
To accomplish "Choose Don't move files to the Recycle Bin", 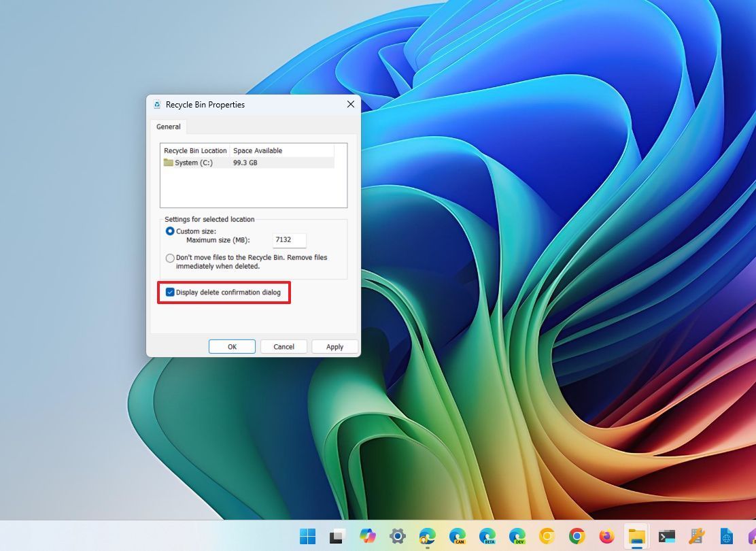I will tap(170, 258).
